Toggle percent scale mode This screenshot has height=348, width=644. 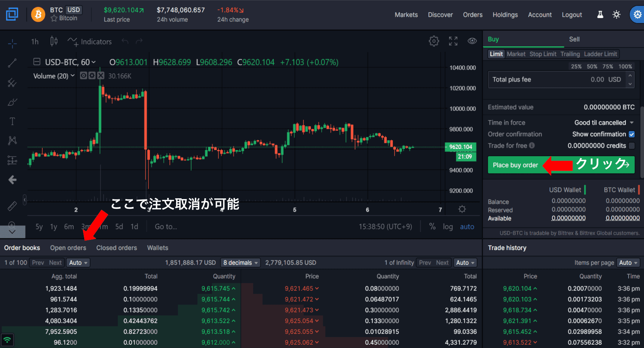click(x=432, y=226)
